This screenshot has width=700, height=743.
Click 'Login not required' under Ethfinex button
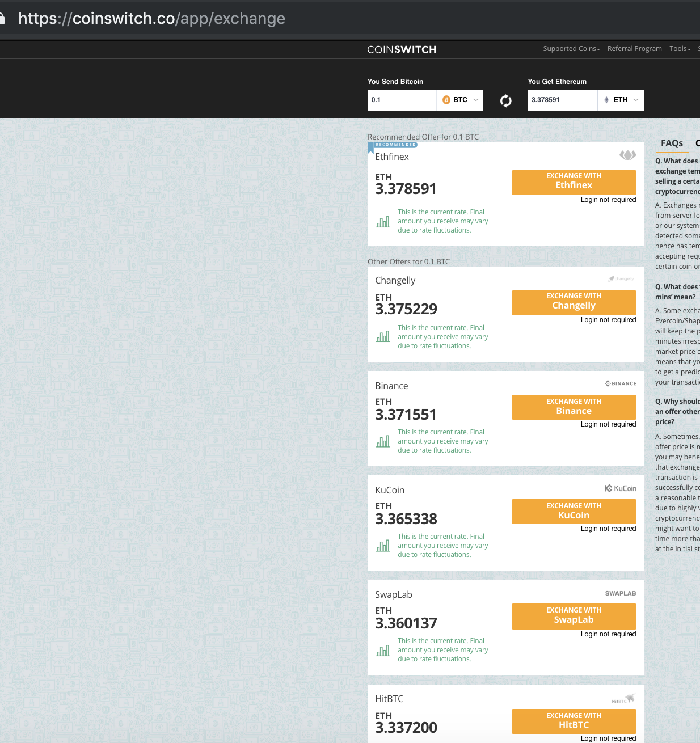coord(608,200)
